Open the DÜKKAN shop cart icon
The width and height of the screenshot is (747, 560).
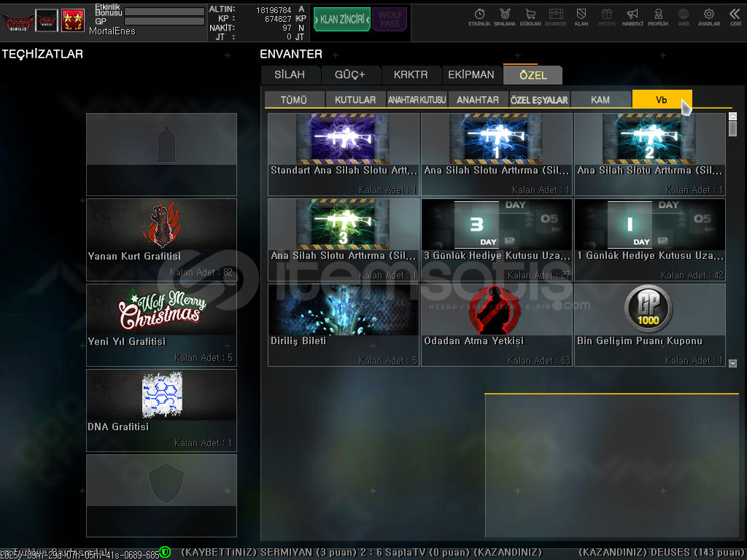point(530,17)
